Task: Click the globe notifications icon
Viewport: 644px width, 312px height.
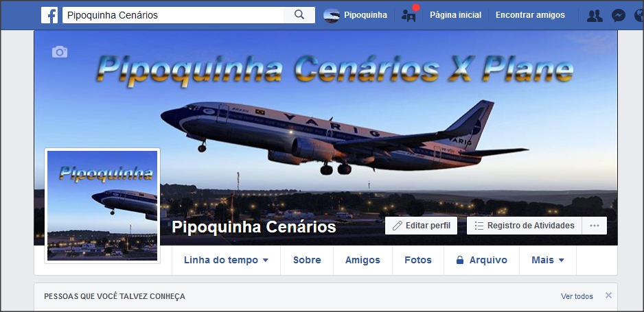Action: (639, 16)
